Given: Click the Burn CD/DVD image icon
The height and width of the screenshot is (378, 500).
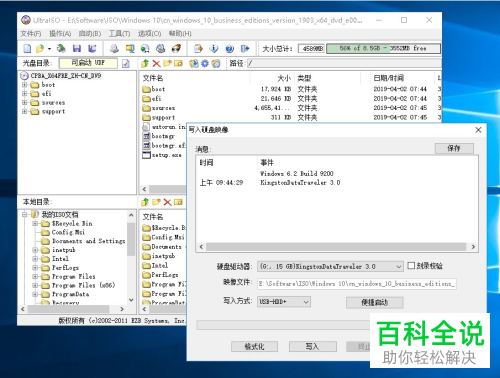Looking at the screenshot, I should pos(176,49).
